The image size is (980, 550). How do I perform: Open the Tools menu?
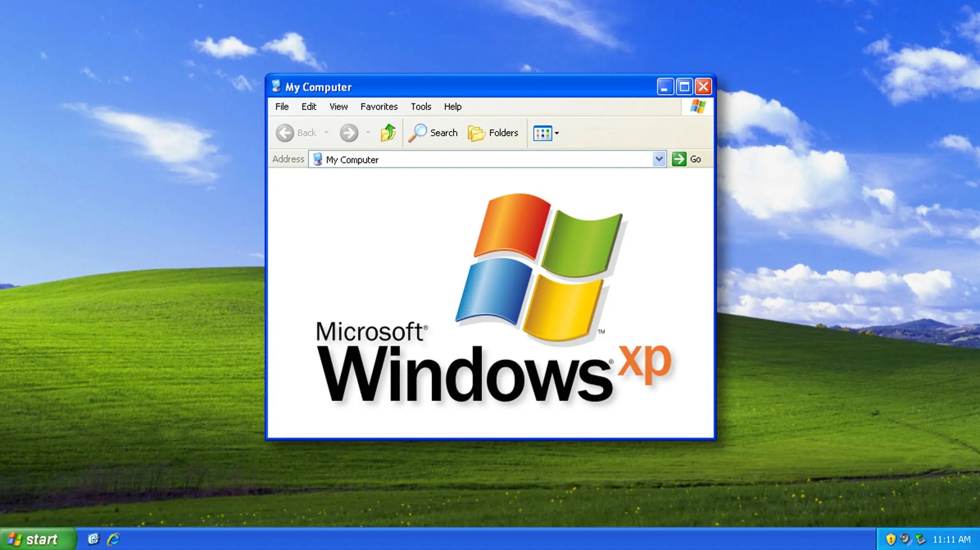(x=420, y=106)
